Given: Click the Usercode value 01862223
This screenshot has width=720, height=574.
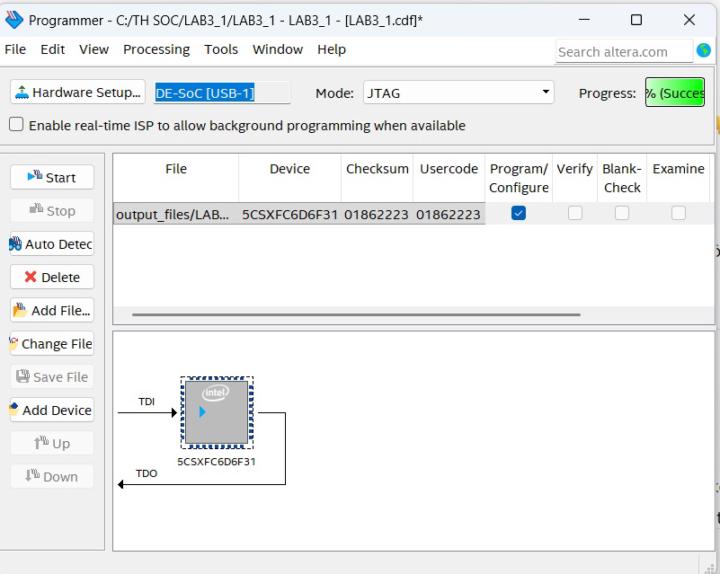Looking at the screenshot, I should pyautogui.click(x=448, y=214).
